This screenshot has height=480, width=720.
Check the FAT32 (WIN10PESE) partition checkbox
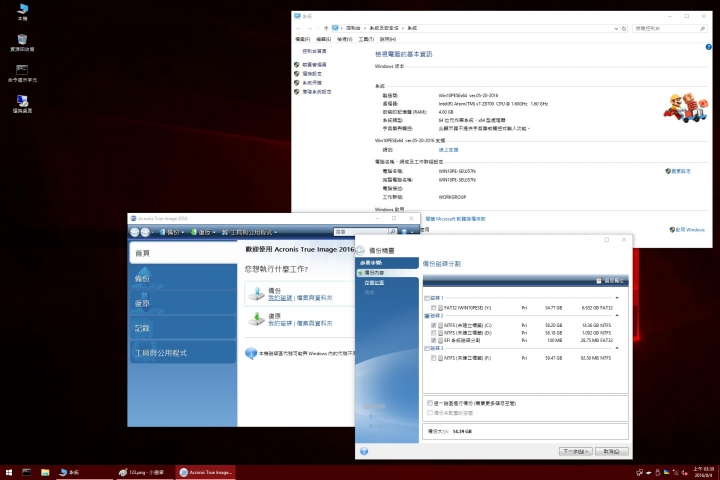click(x=433, y=308)
